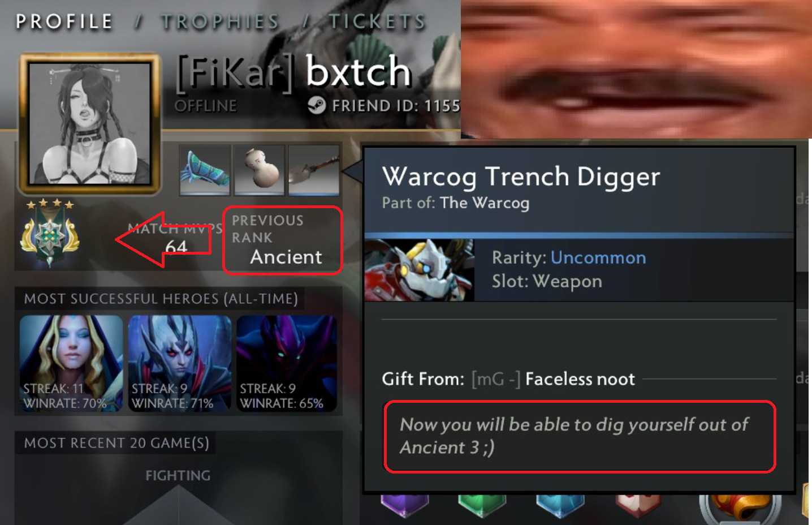Switch to the TROPHIES tab
The width and height of the screenshot is (812, 525).
click(x=220, y=21)
